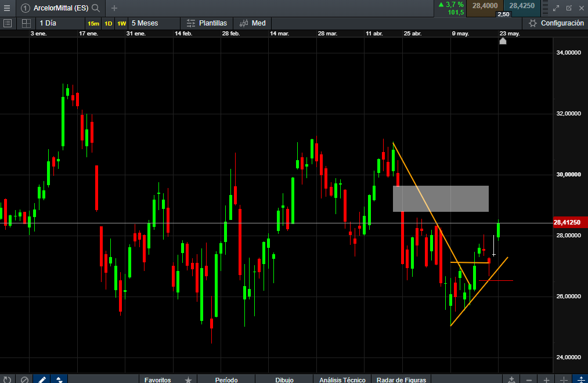Add a new chart tab with plus
This screenshot has height=383, width=588.
[114, 8]
